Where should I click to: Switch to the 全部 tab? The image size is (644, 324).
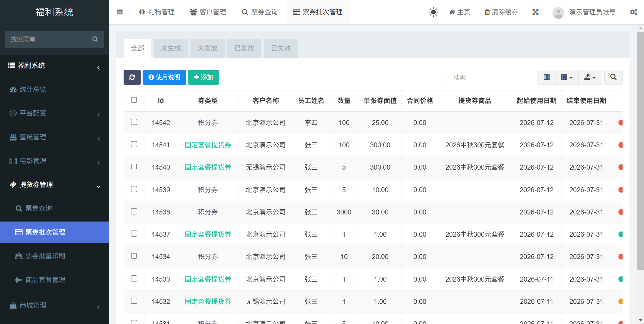[x=137, y=48]
